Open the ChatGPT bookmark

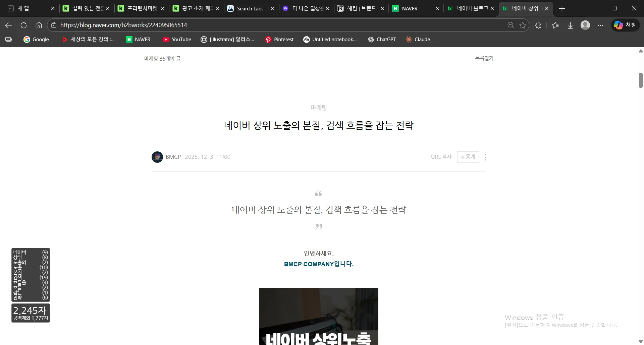coord(382,39)
